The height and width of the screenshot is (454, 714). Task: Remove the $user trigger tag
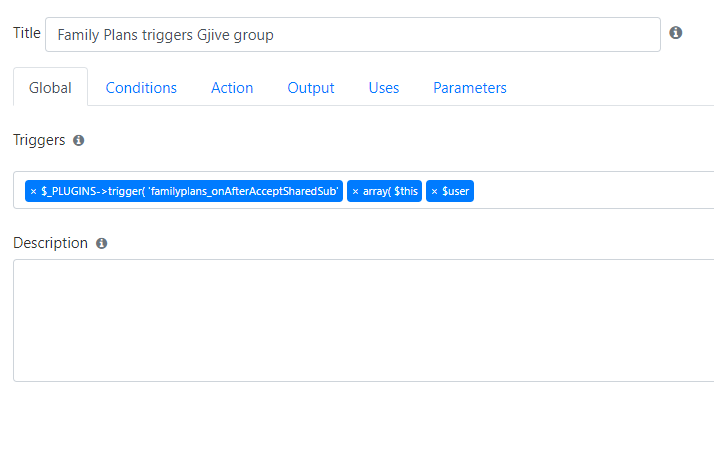click(x=434, y=191)
